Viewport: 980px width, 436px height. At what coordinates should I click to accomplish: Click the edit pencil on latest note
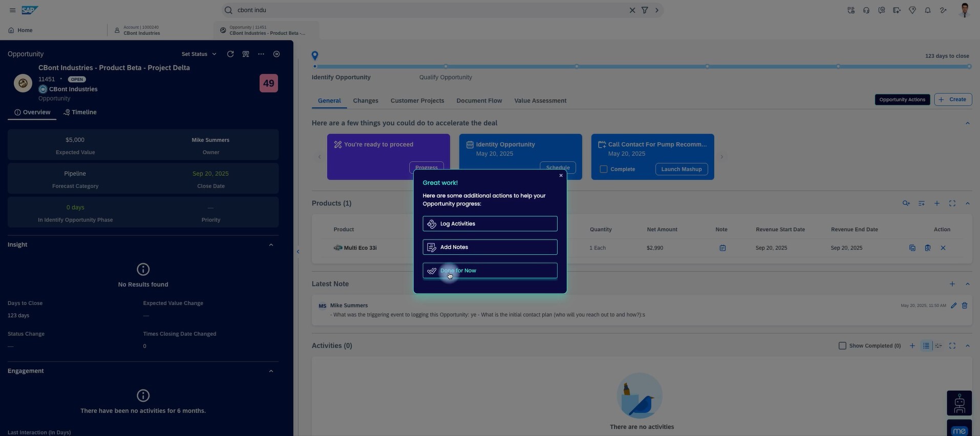953,306
